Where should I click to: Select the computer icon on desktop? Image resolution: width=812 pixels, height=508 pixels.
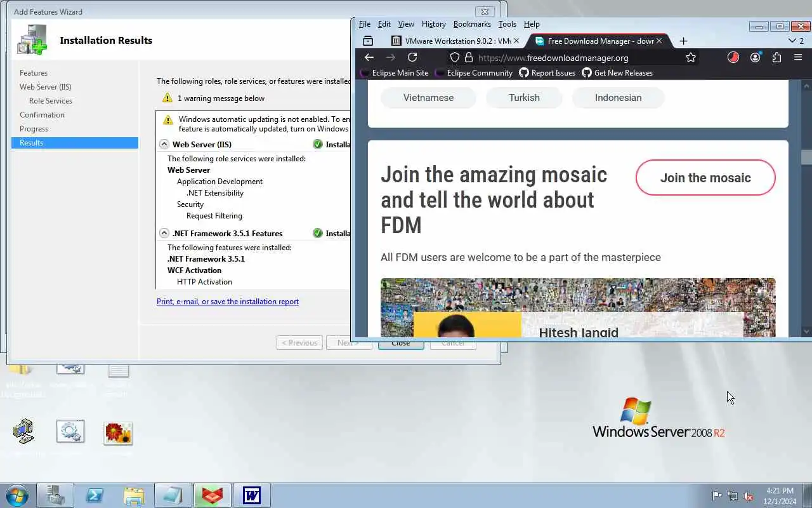click(x=23, y=432)
